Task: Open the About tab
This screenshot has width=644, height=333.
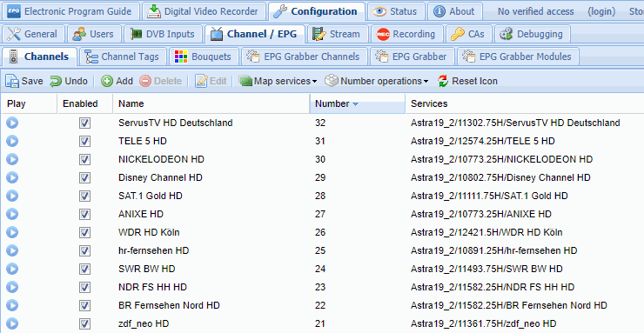Action: [454, 11]
